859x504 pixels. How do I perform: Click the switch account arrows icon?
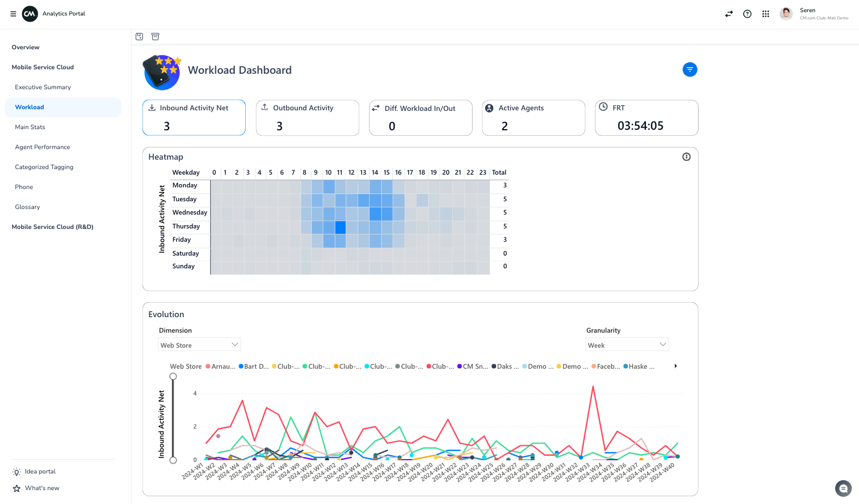tap(729, 14)
